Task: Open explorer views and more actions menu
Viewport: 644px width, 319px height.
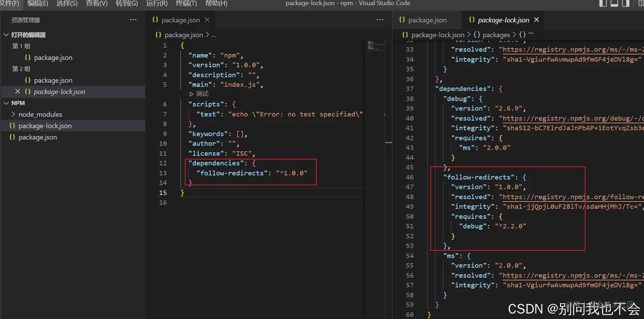Action: (133, 20)
